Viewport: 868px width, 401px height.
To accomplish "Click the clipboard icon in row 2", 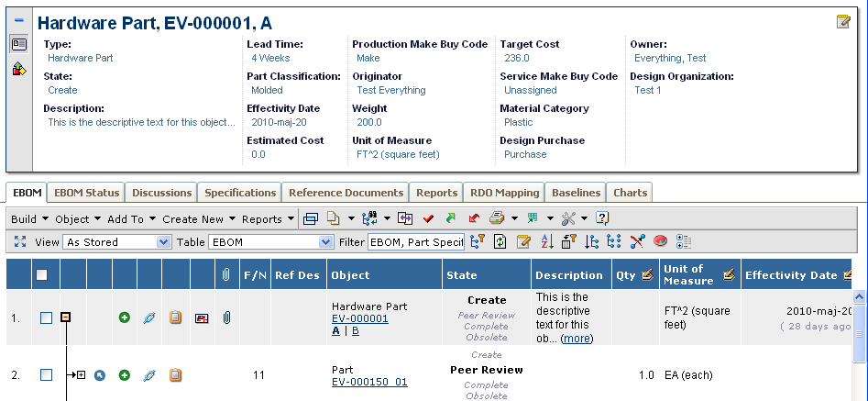I will tap(176, 374).
